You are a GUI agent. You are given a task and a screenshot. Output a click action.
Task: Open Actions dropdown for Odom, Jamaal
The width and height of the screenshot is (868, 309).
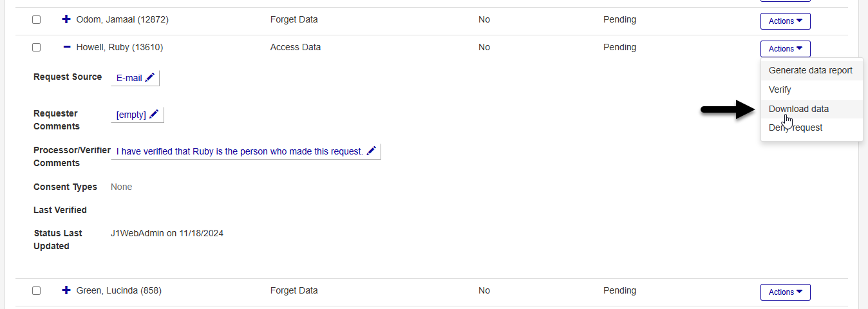[x=785, y=21]
